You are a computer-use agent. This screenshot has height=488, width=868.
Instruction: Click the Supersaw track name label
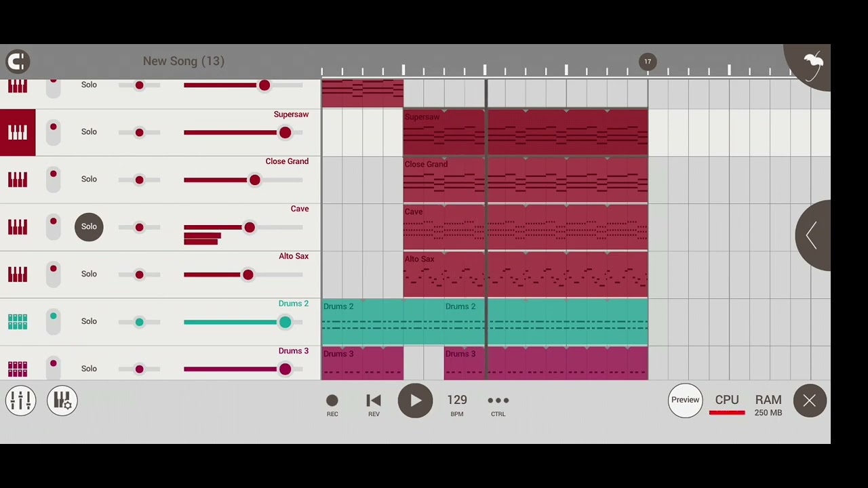(x=291, y=115)
